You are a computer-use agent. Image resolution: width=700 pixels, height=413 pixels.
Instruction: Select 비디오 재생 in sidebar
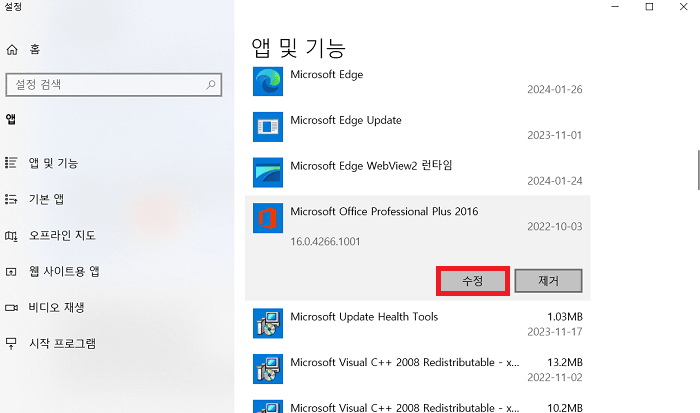56,308
